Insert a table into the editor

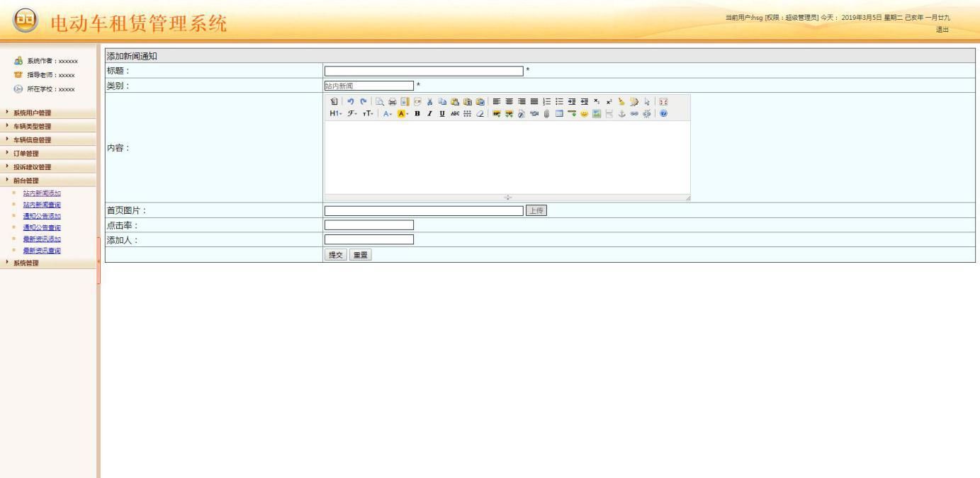point(559,113)
